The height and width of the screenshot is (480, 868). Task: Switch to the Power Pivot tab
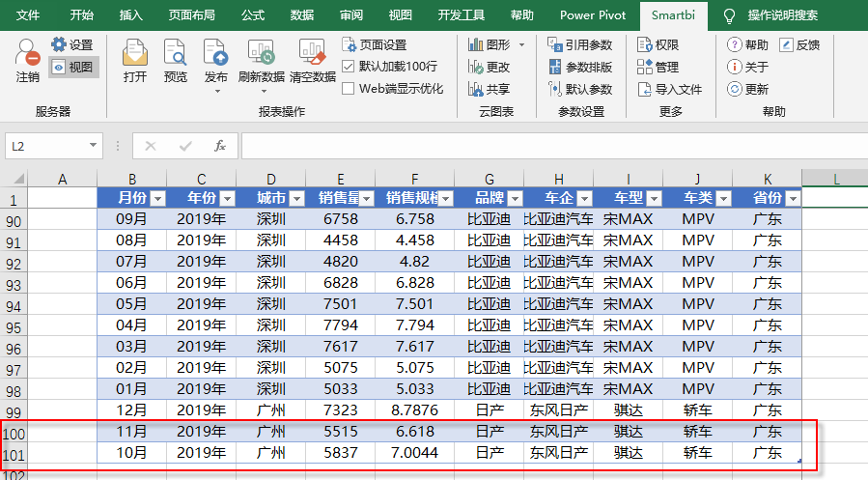(x=592, y=14)
